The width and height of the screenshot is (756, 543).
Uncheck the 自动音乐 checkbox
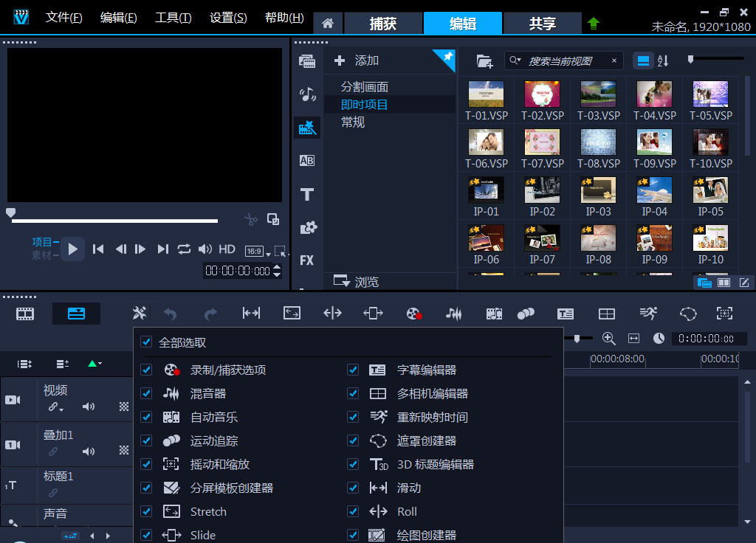coord(146,417)
